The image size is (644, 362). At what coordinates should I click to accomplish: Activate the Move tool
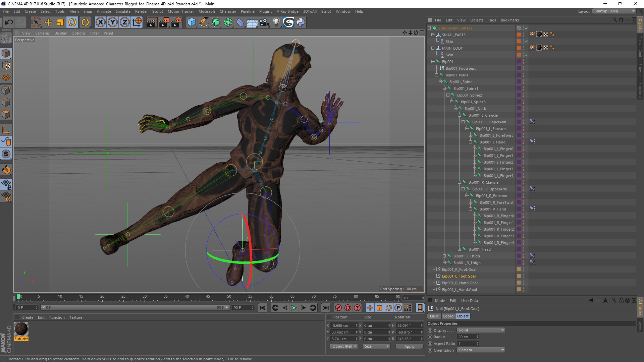click(x=48, y=22)
